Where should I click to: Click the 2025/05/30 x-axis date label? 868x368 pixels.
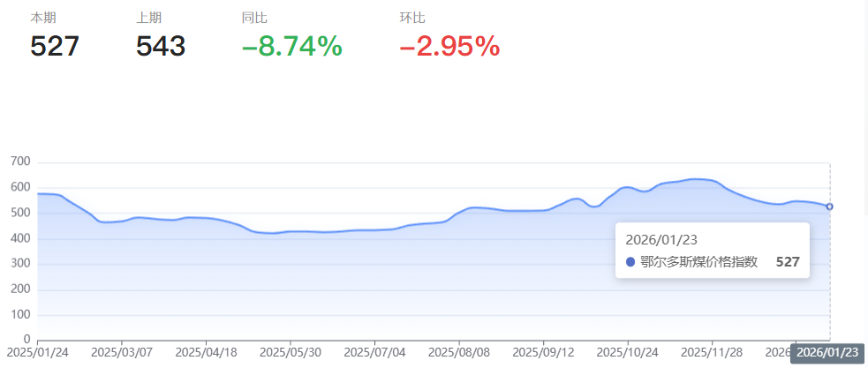[290, 352]
